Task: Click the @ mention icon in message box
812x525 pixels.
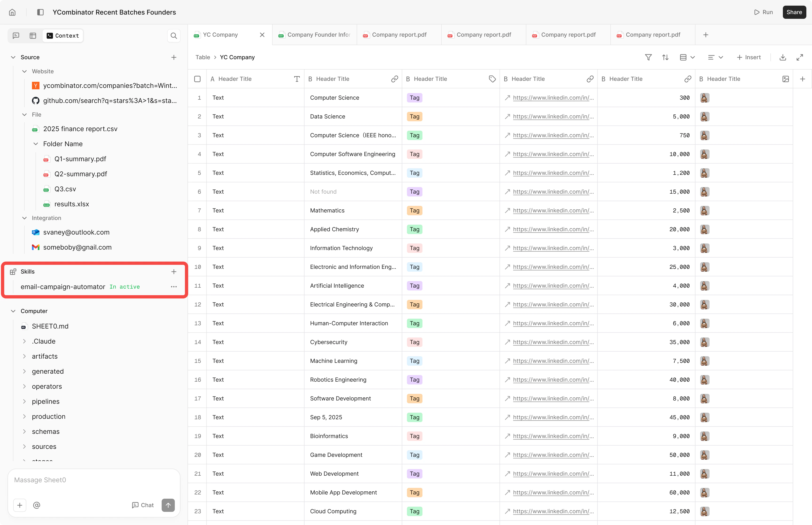Action: point(37,505)
